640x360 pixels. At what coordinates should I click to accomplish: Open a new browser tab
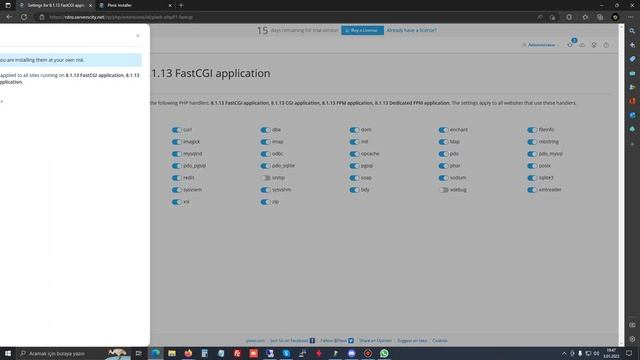click(x=181, y=5)
